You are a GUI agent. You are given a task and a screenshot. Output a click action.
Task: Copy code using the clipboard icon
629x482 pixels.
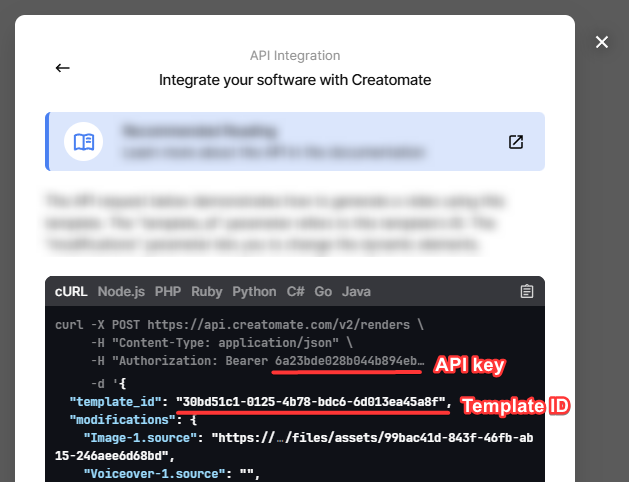527,292
